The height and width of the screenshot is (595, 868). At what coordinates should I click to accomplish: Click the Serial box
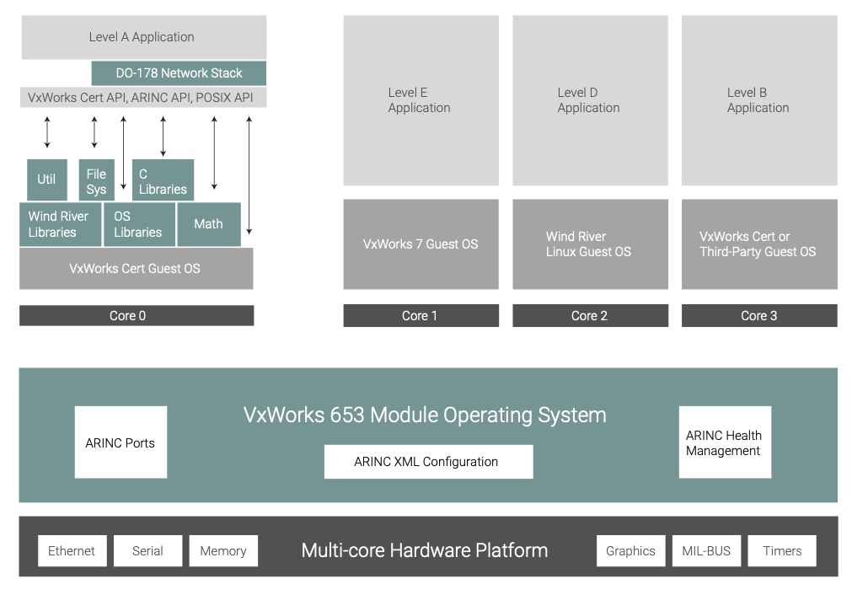click(147, 550)
